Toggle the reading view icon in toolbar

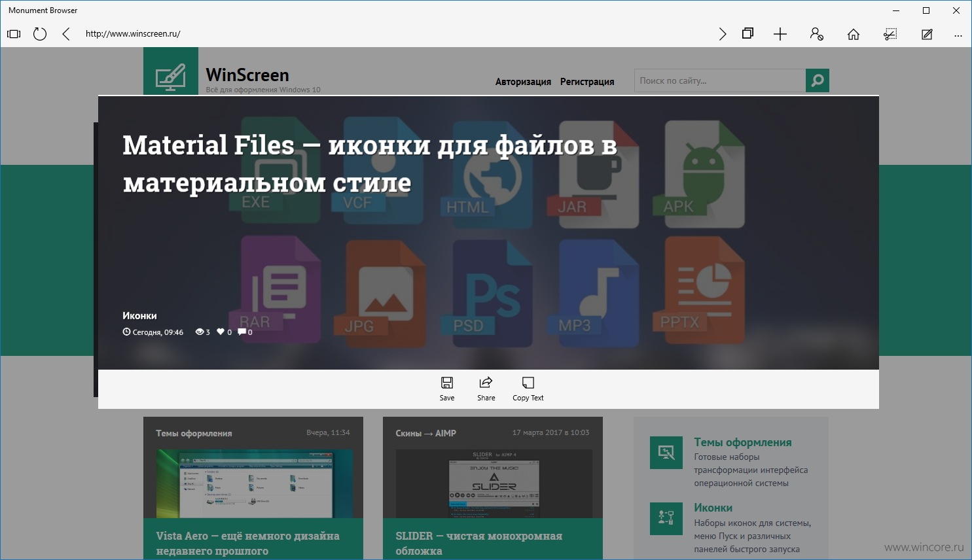pos(14,34)
